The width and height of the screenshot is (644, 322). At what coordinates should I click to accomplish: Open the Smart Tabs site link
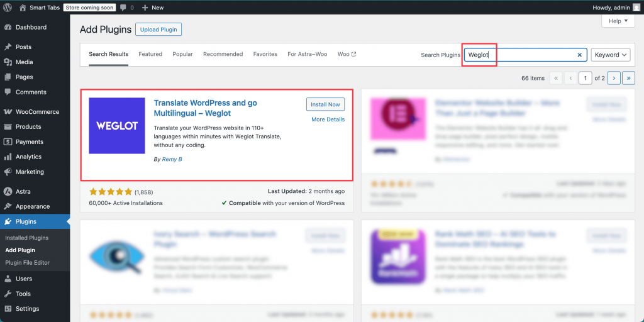pos(45,8)
